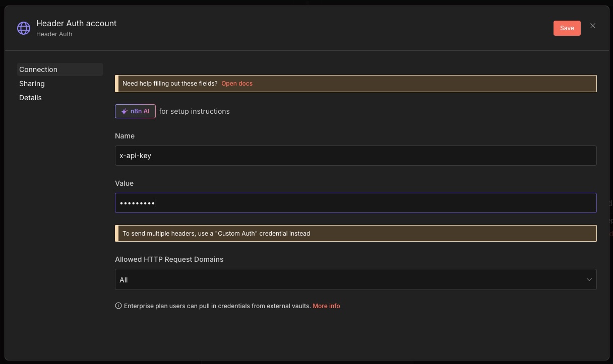Click the chevron on the domains selector
Viewport: 613px width, 364px height.
[589, 279]
